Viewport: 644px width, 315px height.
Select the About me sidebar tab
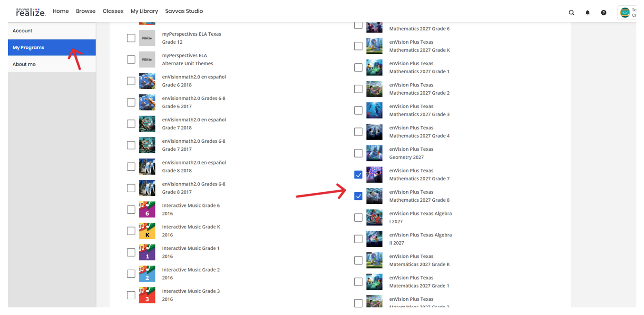click(x=52, y=64)
